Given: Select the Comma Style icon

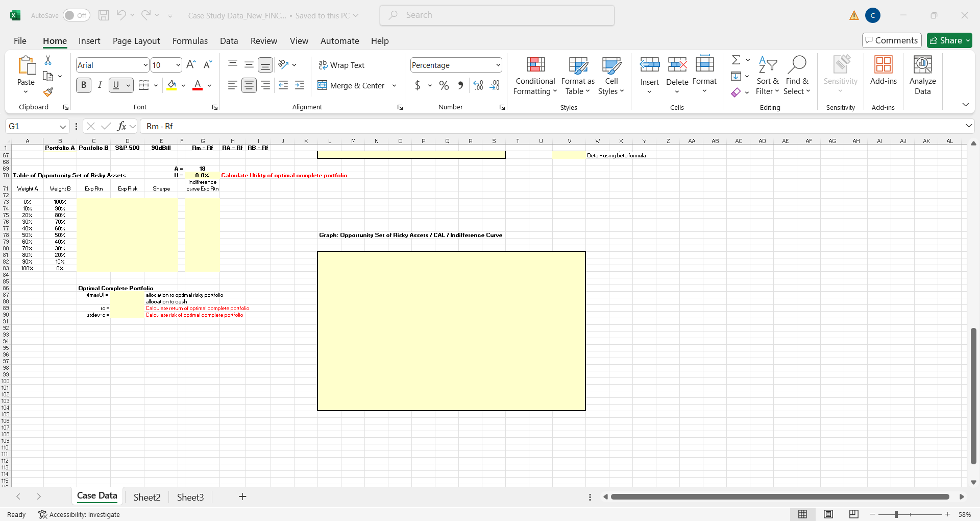Looking at the screenshot, I should tap(460, 85).
